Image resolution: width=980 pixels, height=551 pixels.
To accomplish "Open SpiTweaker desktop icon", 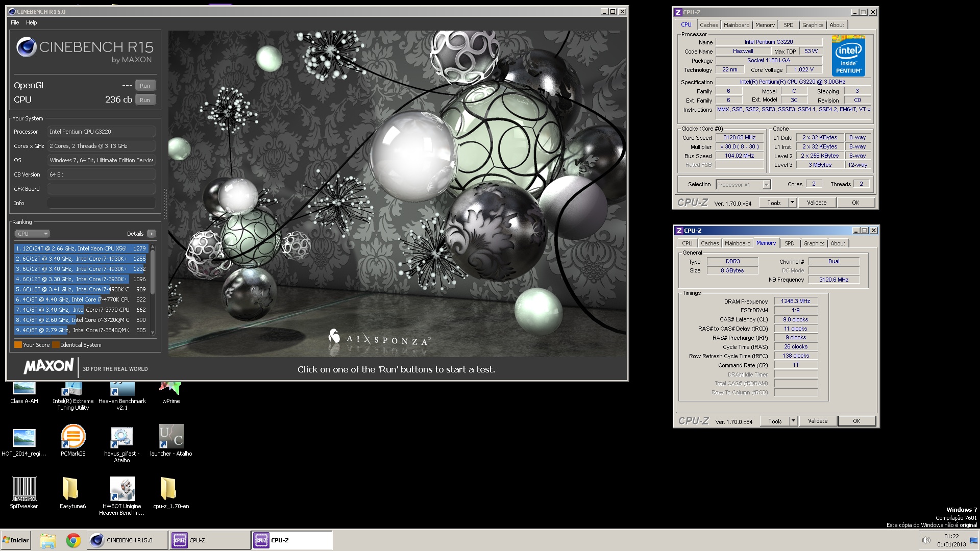I will (24, 493).
